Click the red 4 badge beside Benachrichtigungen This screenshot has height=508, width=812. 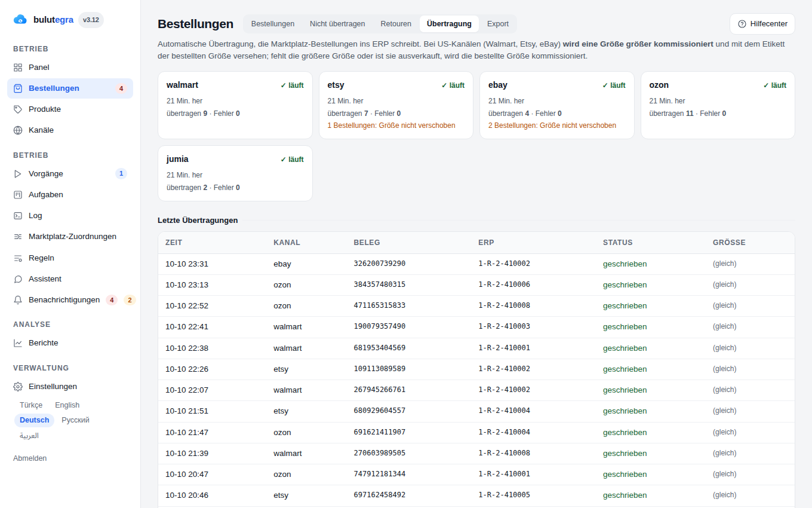pyautogui.click(x=112, y=300)
